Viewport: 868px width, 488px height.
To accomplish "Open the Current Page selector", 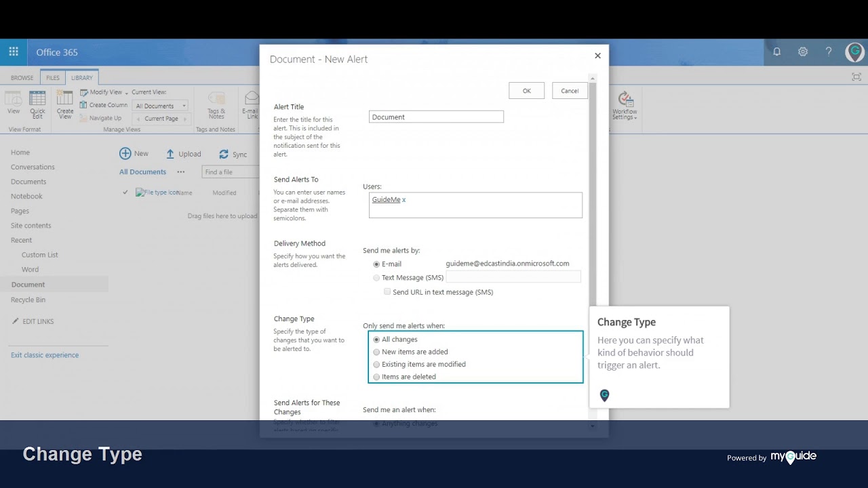I will pyautogui.click(x=161, y=119).
